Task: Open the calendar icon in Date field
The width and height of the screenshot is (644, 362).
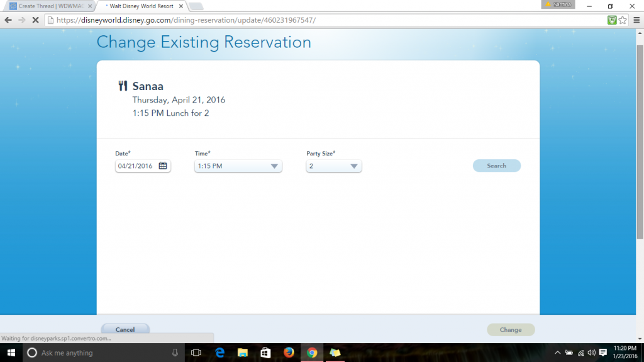Action: click(x=163, y=166)
